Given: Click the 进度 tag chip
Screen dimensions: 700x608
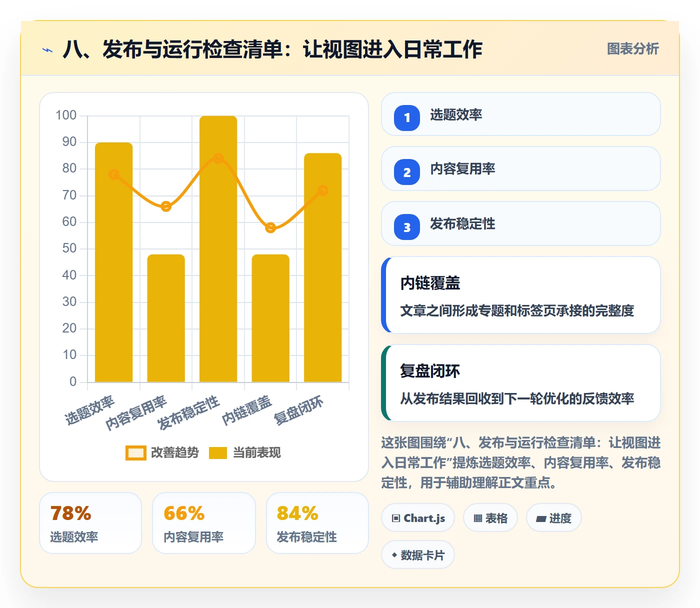Looking at the screenshot, I should 553,518.
